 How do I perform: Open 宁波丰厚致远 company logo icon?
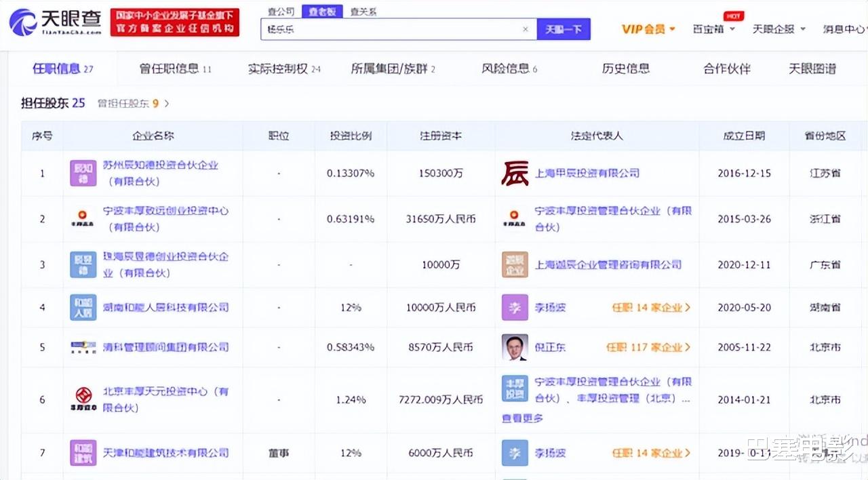(83, 219)
